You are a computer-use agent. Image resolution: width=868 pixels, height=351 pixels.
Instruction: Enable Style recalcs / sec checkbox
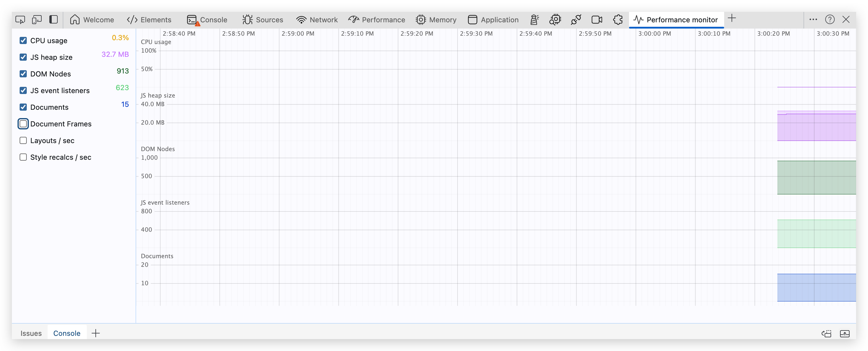tap(23, 157)
